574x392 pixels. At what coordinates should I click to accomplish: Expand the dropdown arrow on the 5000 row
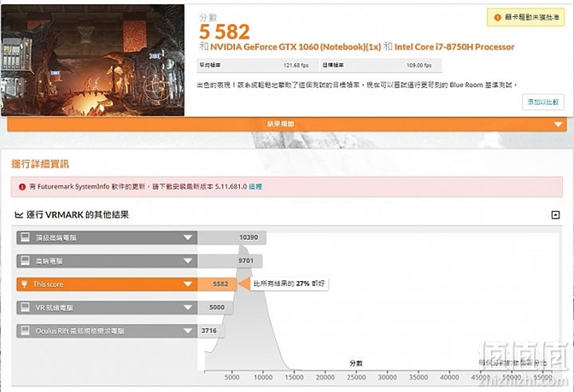(188, 307)
